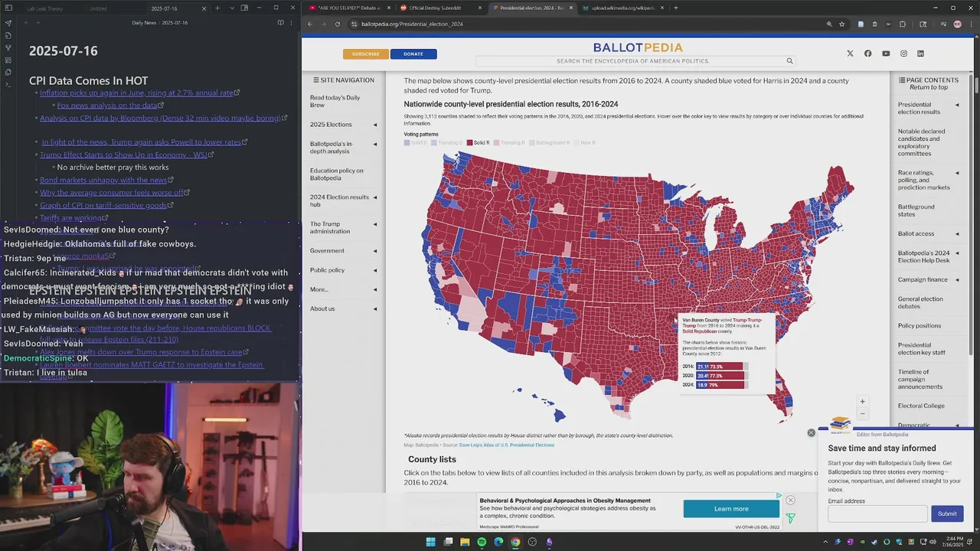
Task: Open Ballotpedia's Facebook page icon
Action: [x=867, y=54]
